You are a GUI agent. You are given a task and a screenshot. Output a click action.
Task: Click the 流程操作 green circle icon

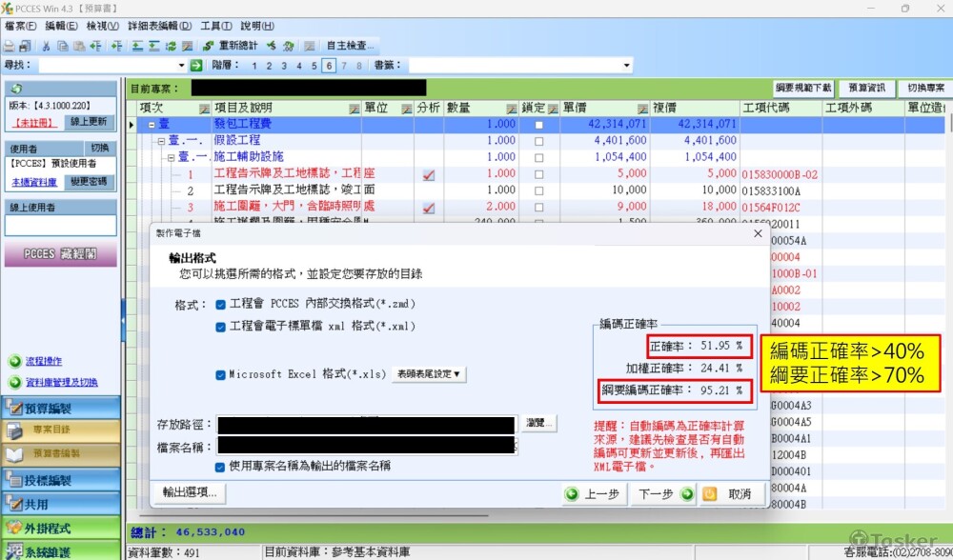tap(14, 362)
